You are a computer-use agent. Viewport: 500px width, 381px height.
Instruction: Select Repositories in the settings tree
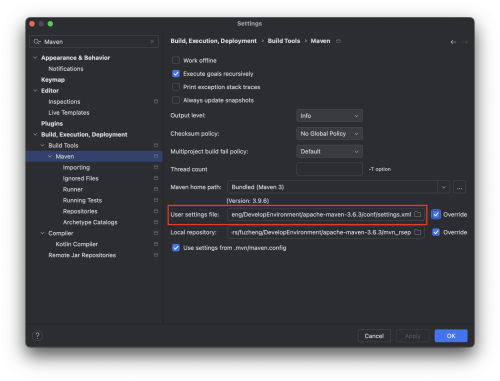pos(80,211)
